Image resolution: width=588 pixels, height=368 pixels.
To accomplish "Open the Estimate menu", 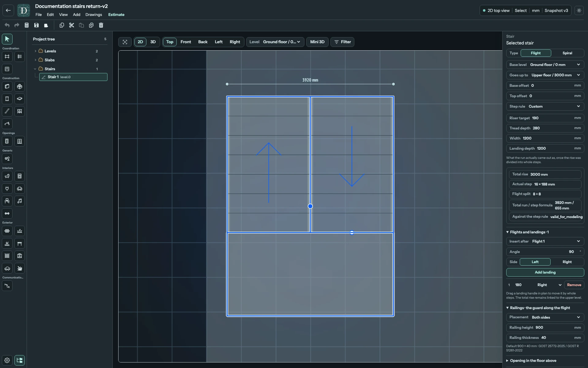I will pos(116,15).
